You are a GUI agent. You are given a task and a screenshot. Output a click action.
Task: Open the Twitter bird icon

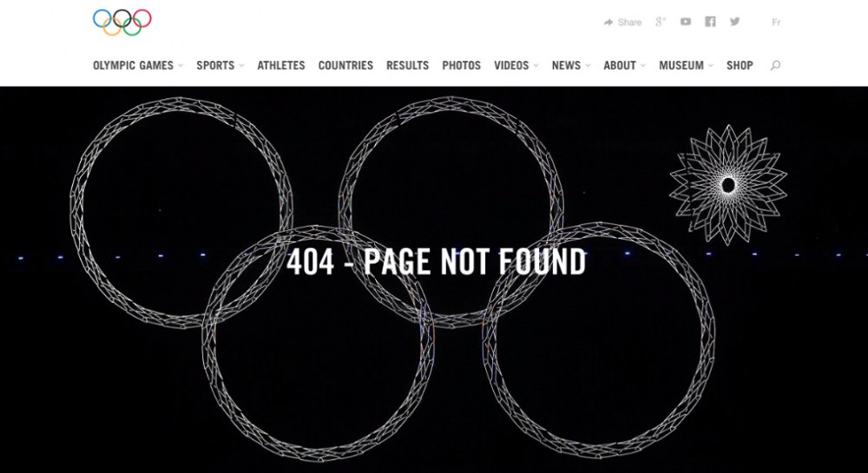pyautogui.click(x=734, y=22)
